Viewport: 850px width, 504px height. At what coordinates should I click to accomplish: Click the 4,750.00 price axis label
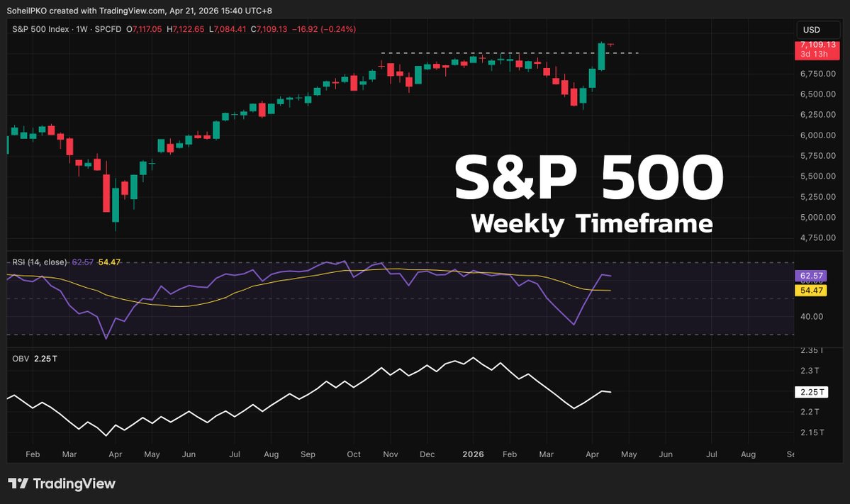click(x=818, y=238)
